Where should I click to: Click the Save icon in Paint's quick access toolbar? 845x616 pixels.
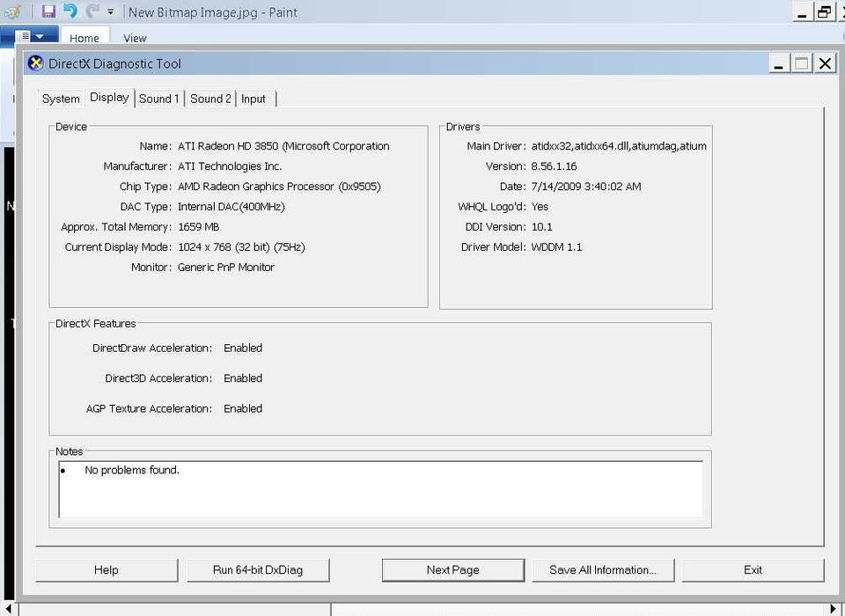(x=48, y=11)
